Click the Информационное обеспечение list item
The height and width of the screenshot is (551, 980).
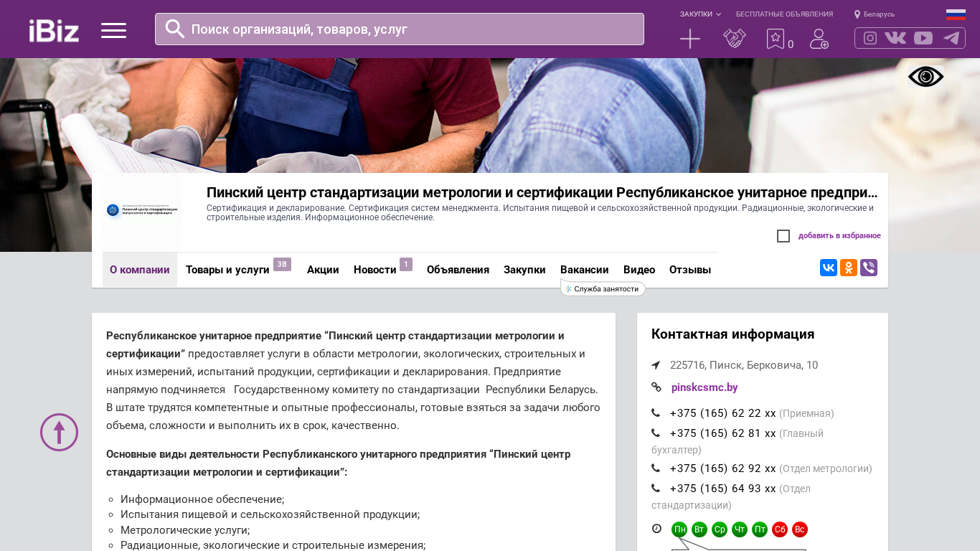click(202, 499)
